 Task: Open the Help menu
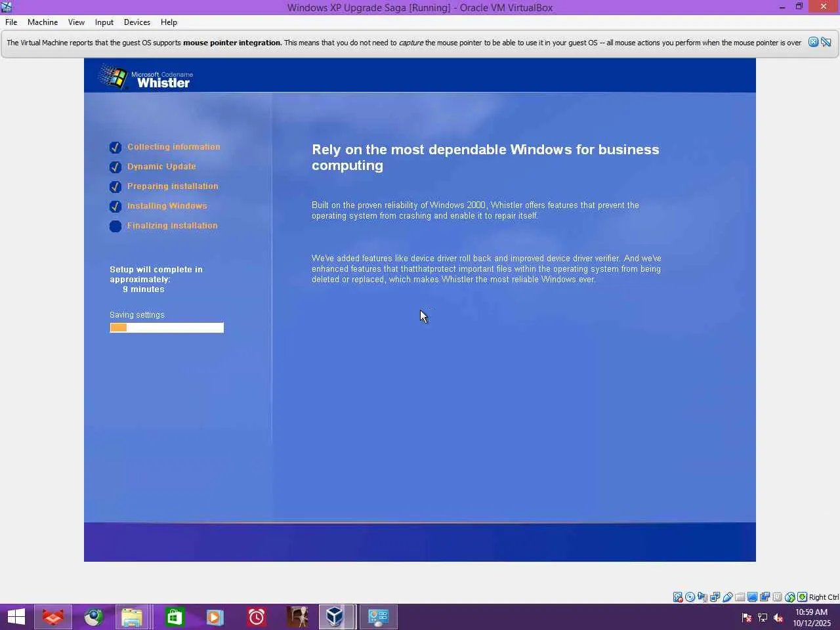click(169, 22)
